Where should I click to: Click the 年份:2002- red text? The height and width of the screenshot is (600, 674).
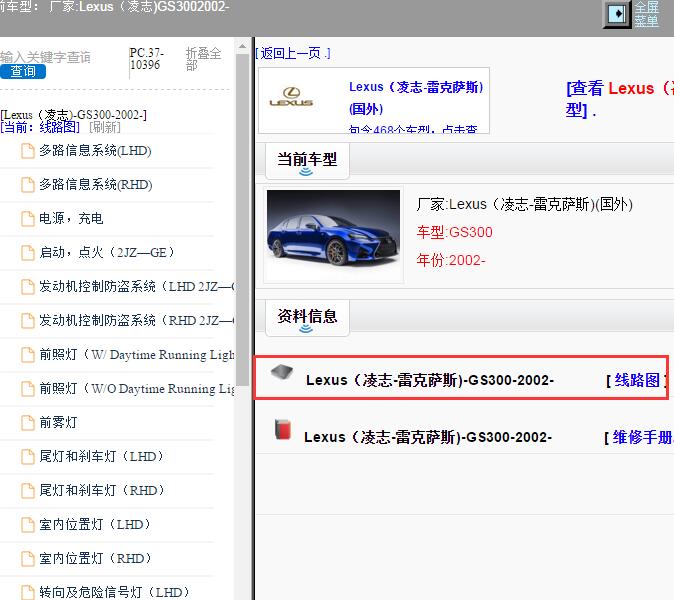pyautogui.click(x=451, y=260)
